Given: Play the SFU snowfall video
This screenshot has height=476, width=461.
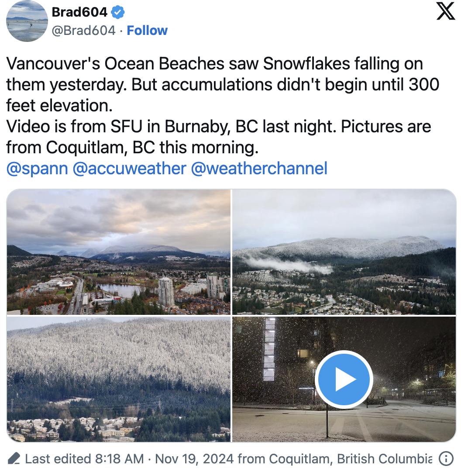Looking at the screenshot, I should point(344,379).
